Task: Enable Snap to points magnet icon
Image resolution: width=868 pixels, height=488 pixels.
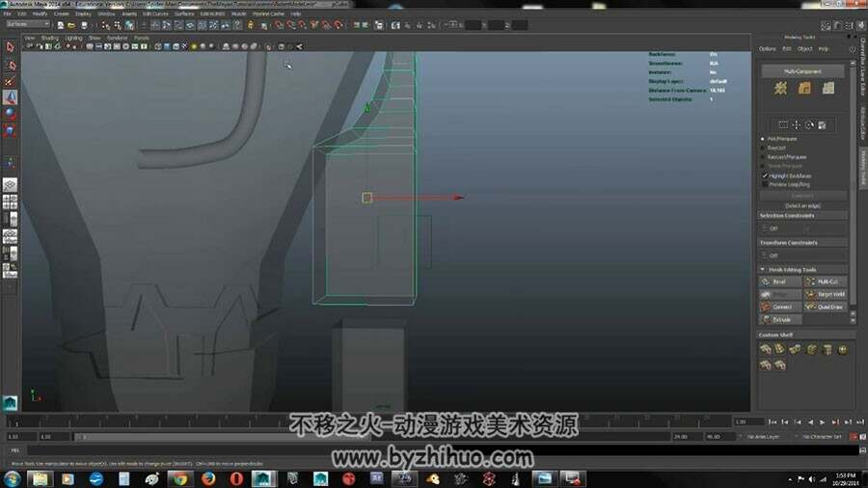Action: coord(302,25)
